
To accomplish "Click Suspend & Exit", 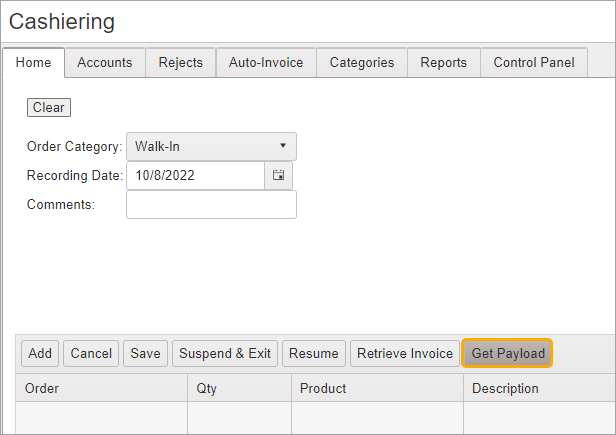I will click(225, 353).
